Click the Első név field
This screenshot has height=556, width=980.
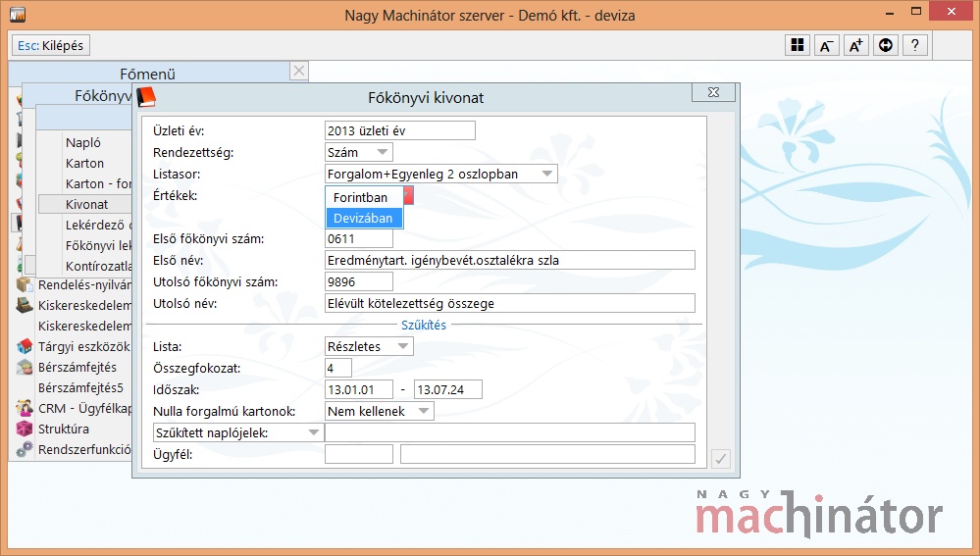[510, 260]
